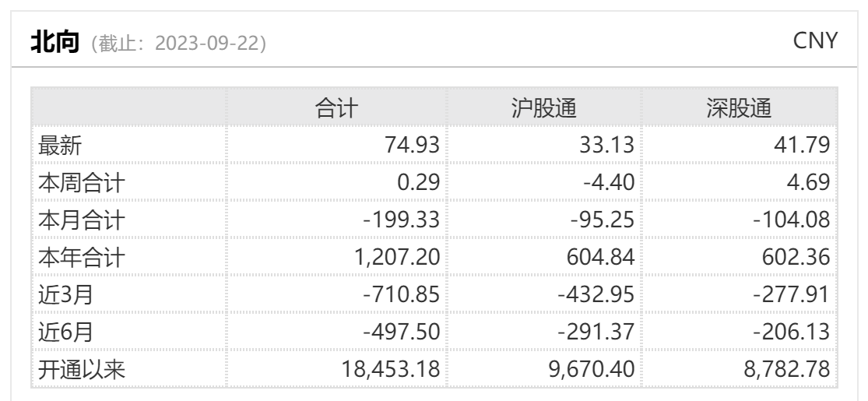Click the 最新 row label
Screen dimensions: 868x401
point(60,145)
